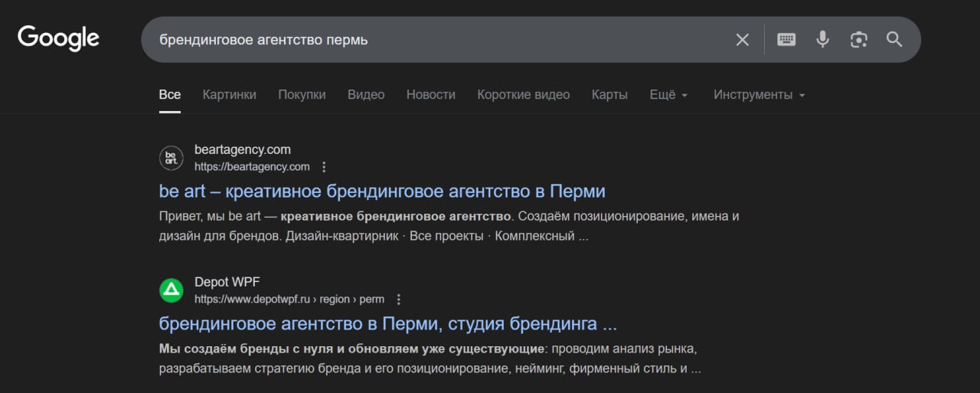This screenshot has width=980, height=393.
Task: Click the Depot WPF site name
Action: (227, 282)
